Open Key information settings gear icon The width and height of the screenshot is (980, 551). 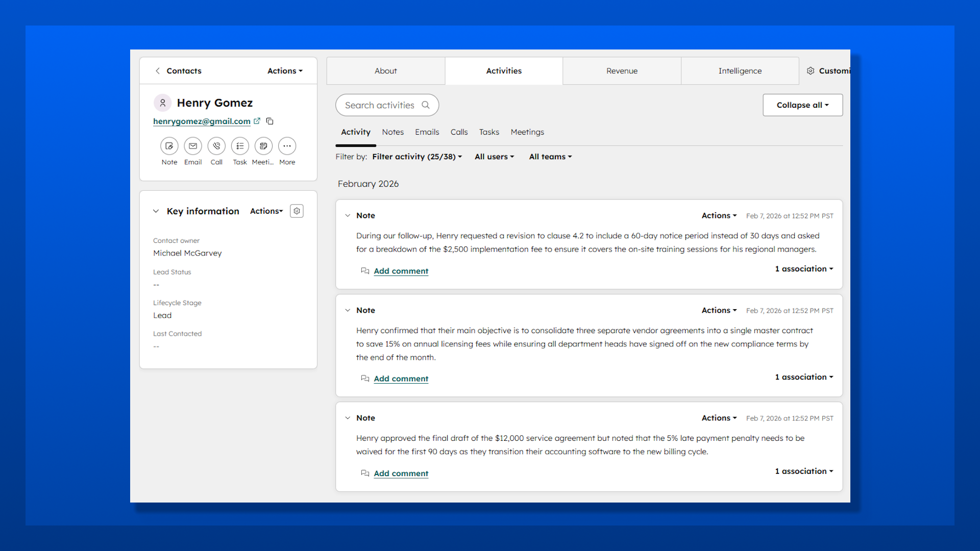point(297,211)
